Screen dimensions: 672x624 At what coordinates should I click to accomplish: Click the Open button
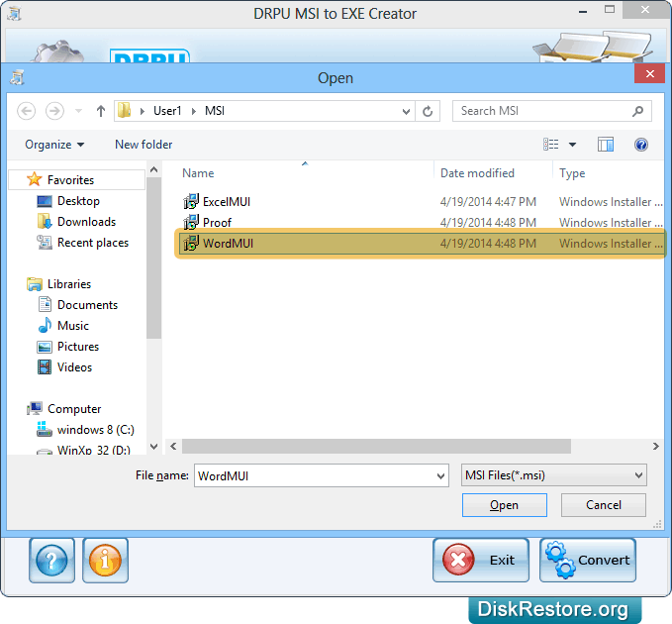(505, 505)
